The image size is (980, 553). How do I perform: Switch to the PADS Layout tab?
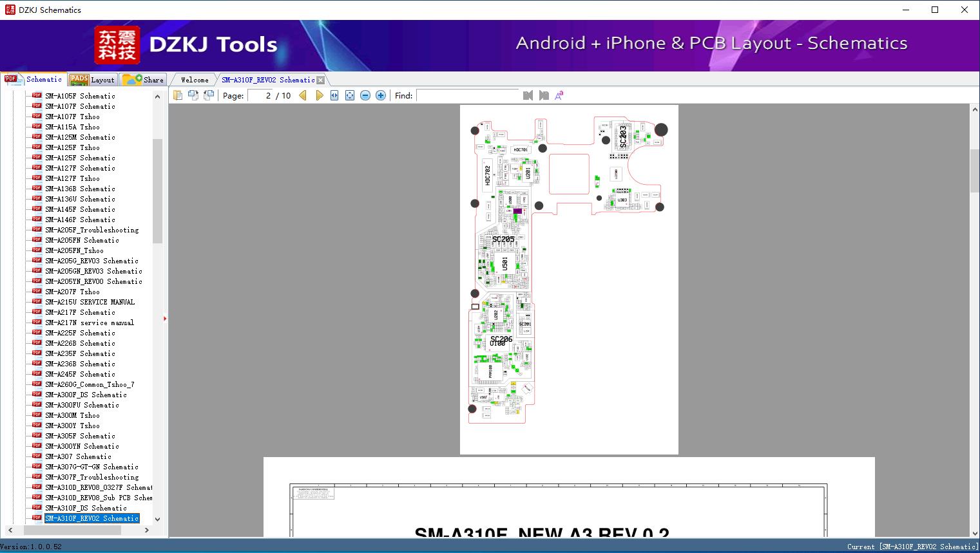(x=92, y=80)
